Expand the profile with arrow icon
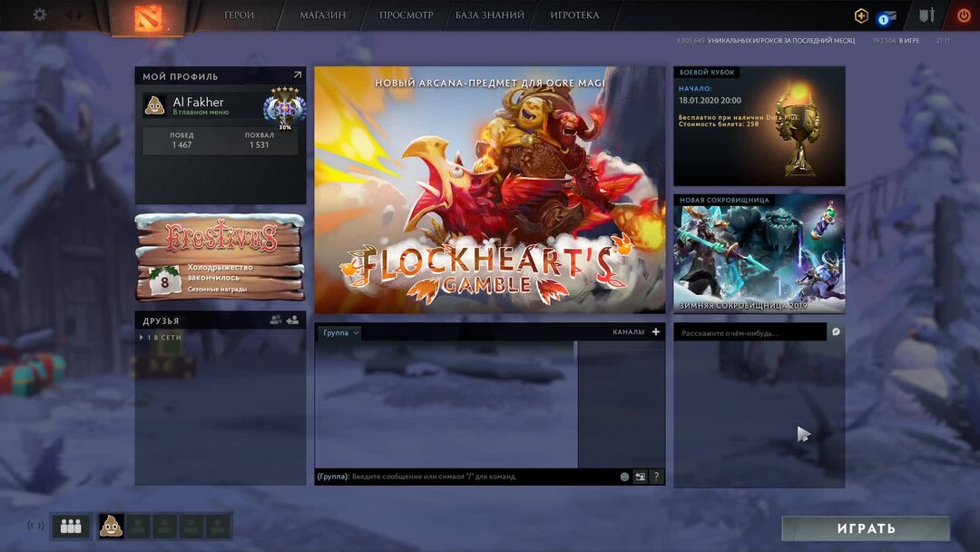Image resolution: width=980 pixels, height=552 pixels. [x=298, y=75]
